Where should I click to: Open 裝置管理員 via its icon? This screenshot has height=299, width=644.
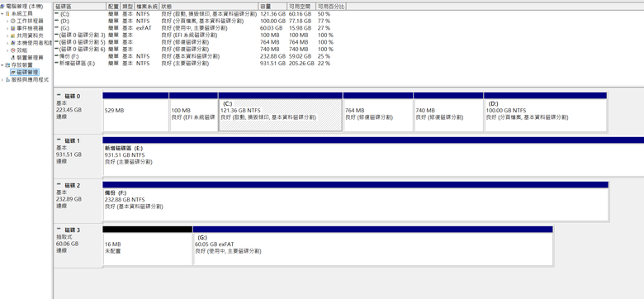coord(13,58)
